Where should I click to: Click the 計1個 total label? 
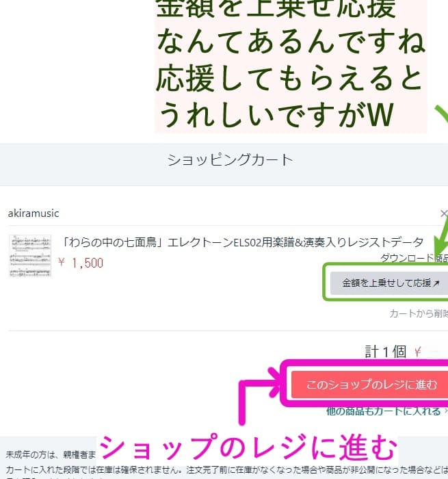coord(386,352)
